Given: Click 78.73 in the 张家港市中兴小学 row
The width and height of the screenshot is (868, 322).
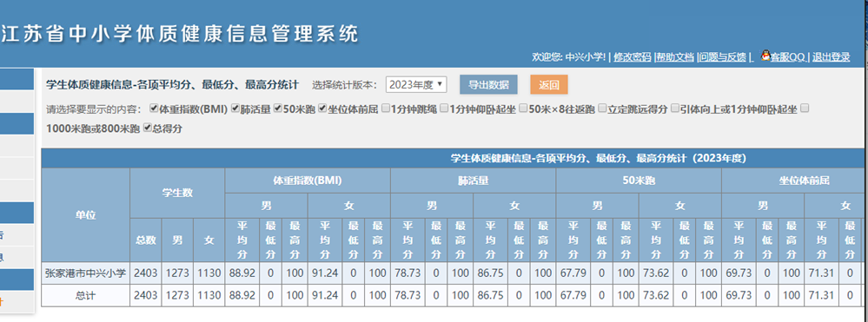Looking at the screenshot, I should (407, 273).
